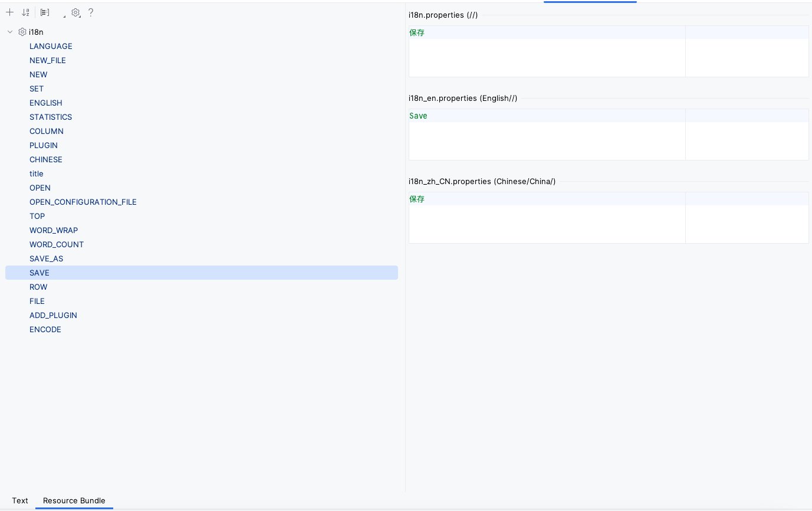
Task: Open help via the question mark icon
Action: [91, 12]
